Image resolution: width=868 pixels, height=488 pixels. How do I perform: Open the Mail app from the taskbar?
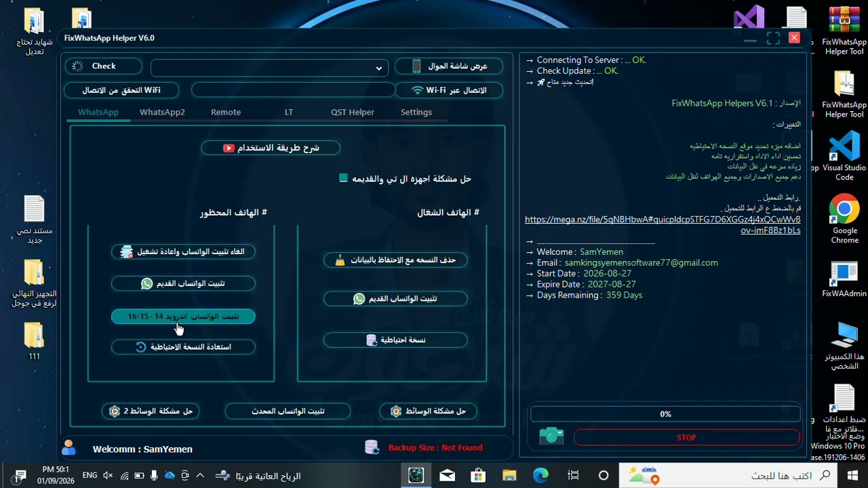447,476
